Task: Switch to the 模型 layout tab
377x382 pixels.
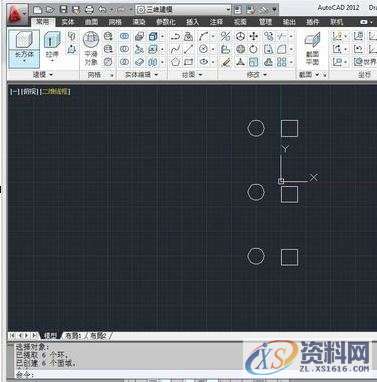Action: point(51,336)
